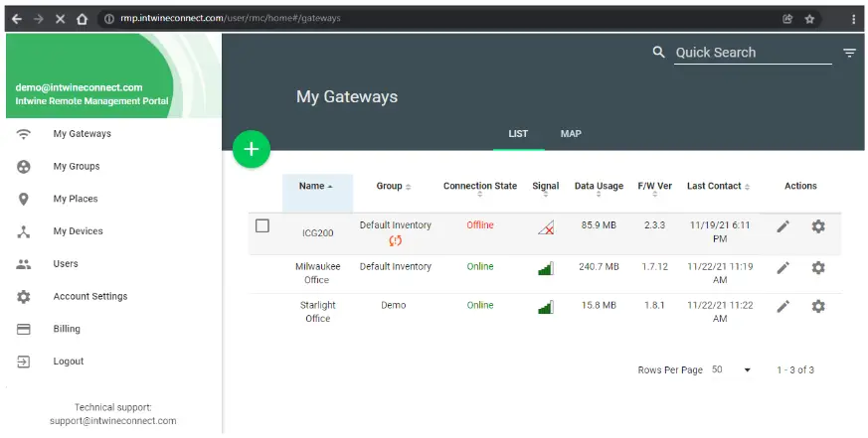Click the browser address bar URL
The image size is (868, 438).
point(231,19)
